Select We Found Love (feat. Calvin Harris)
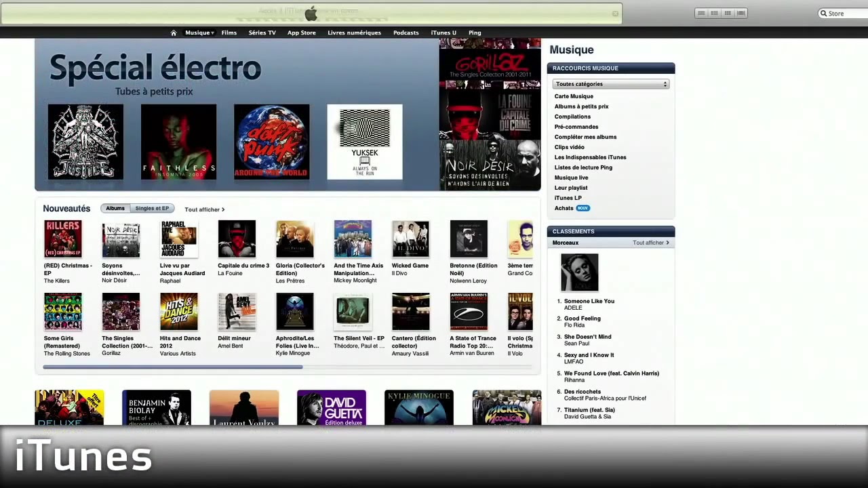 click(612, 373)
